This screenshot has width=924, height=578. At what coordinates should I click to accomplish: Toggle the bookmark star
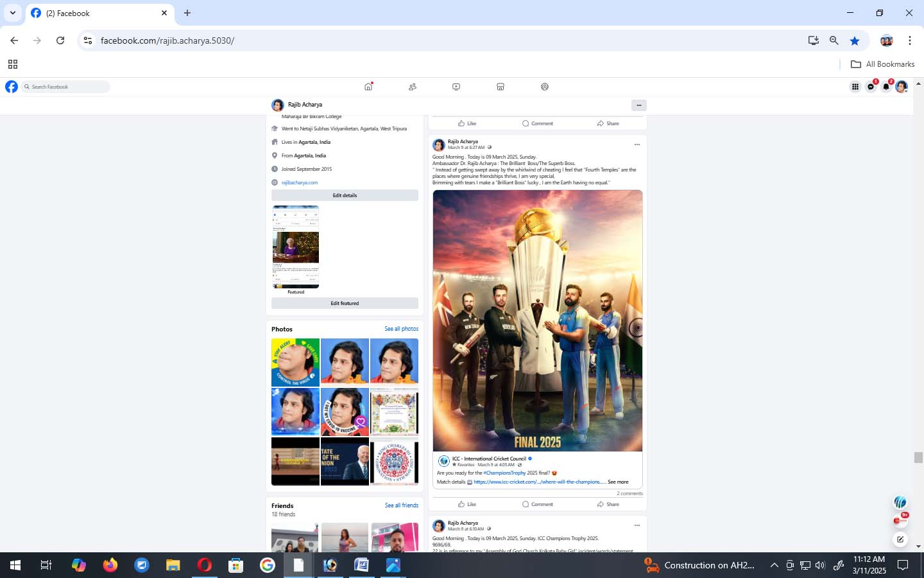click(x=855, y=40)
